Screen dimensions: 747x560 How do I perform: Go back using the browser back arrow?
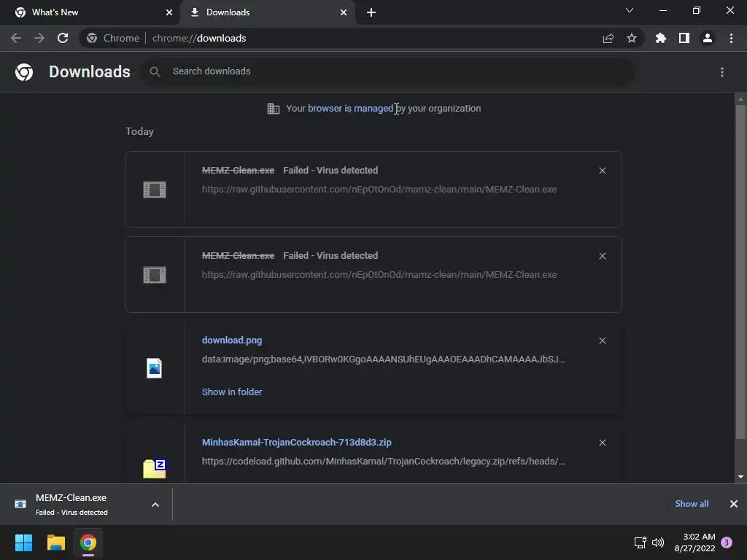point(16,38)
